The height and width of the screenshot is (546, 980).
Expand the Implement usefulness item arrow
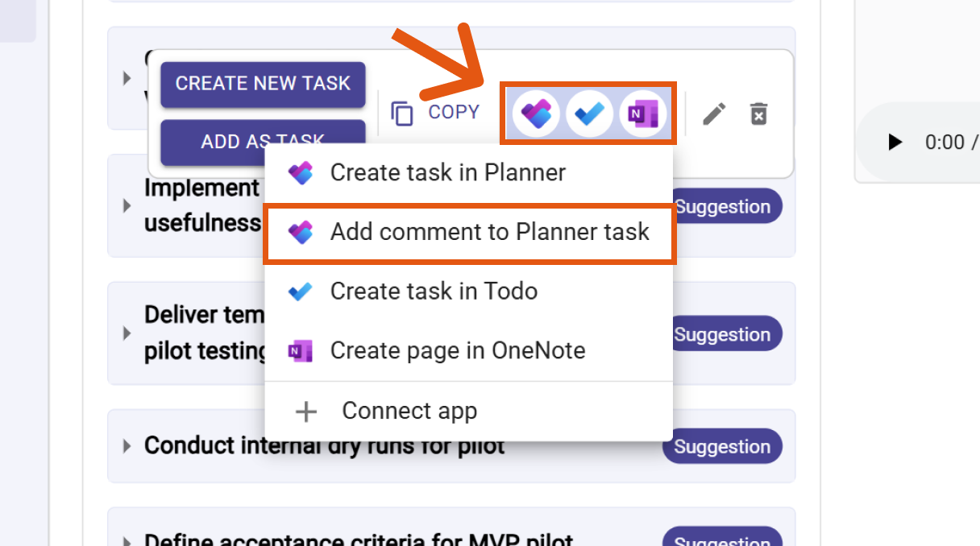pyautogui.click(x=127, y=205)
